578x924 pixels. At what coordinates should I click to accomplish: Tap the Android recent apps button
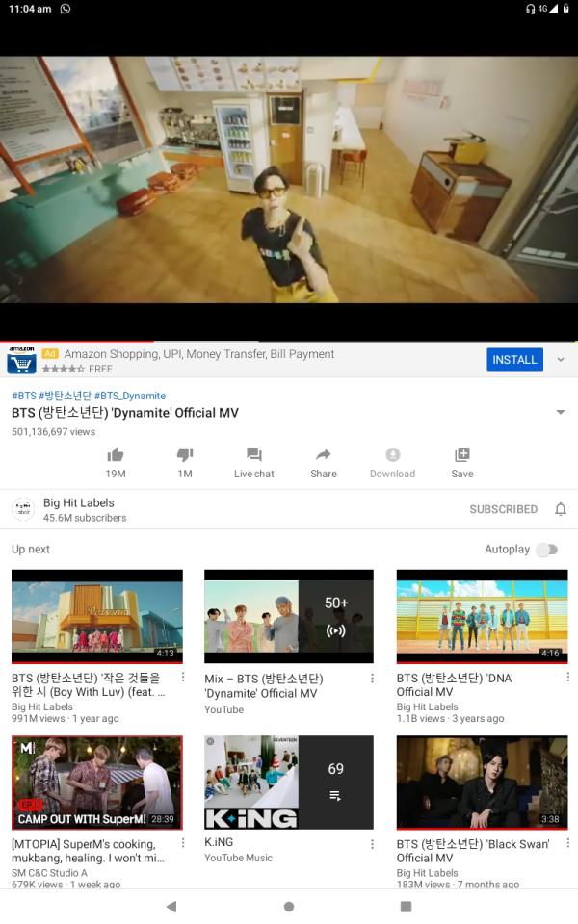pyautogui.click(x=406, y=907)
